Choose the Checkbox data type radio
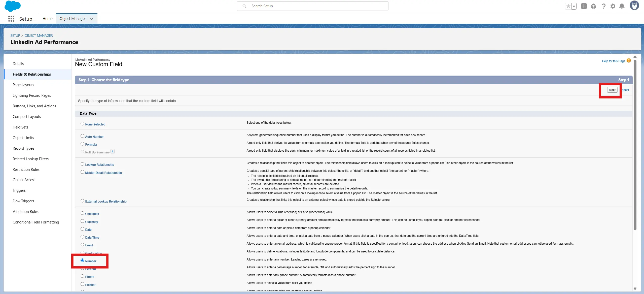Screen dimensions: 644x294 (x=82, y=213)
